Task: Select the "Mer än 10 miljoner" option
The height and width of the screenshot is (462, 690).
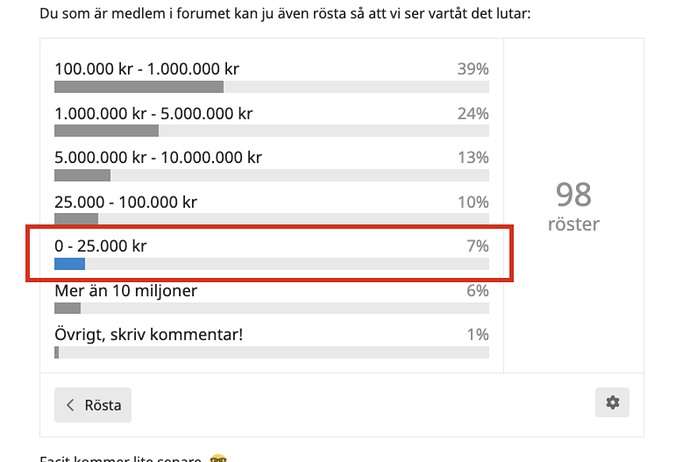Action: (125, 290)
